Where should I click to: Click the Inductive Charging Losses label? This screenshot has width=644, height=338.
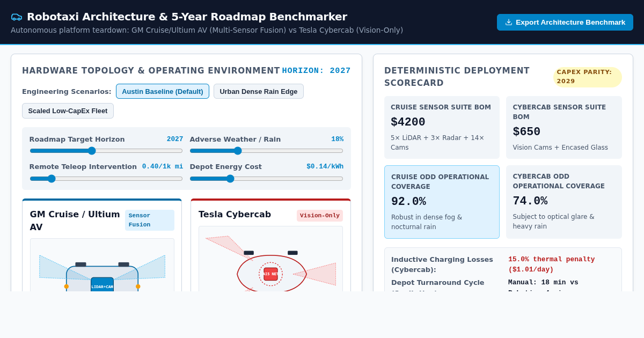442,264
